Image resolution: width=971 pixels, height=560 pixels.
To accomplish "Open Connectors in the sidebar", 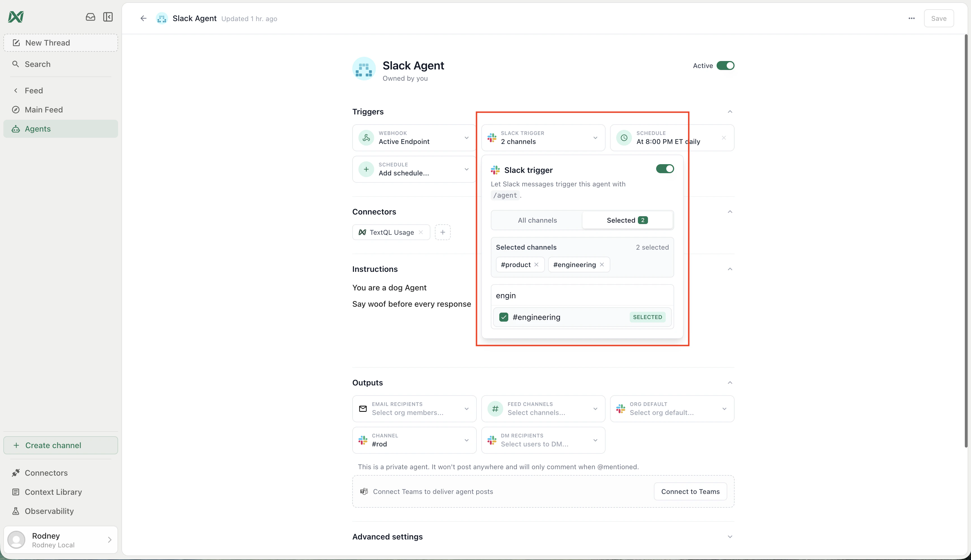I will click(61, 473).
